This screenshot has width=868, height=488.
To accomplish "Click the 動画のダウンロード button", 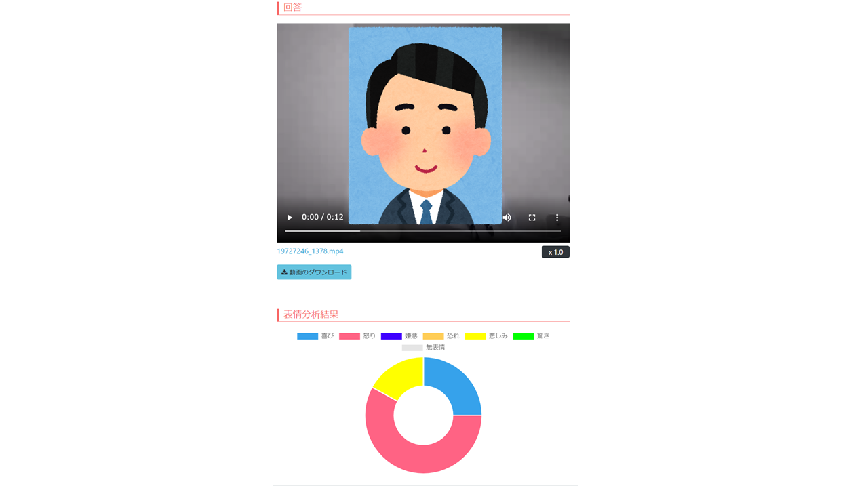I will (x=314, y=272).
